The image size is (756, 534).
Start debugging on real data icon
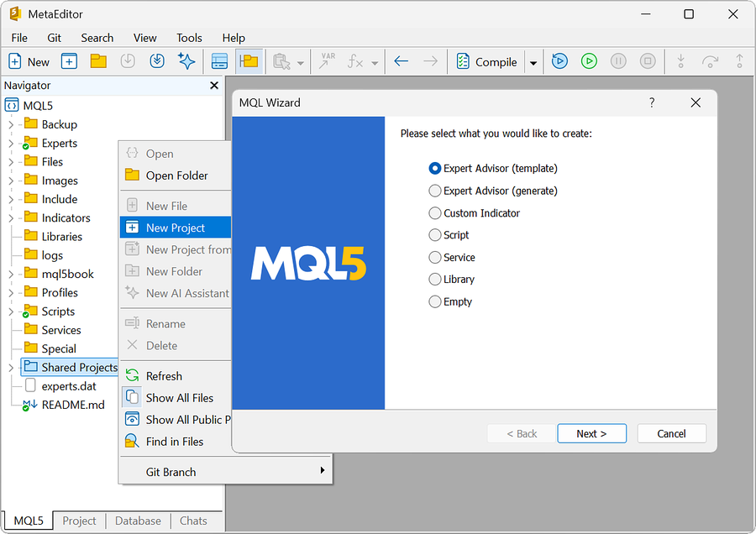(x=559, y=61)
